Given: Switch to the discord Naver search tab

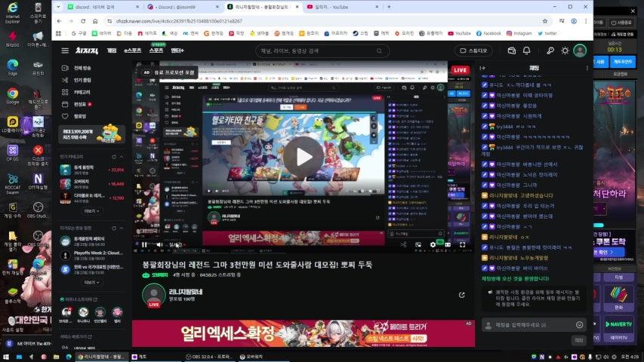Looking at the screenshot, I should tap(102, 7).
